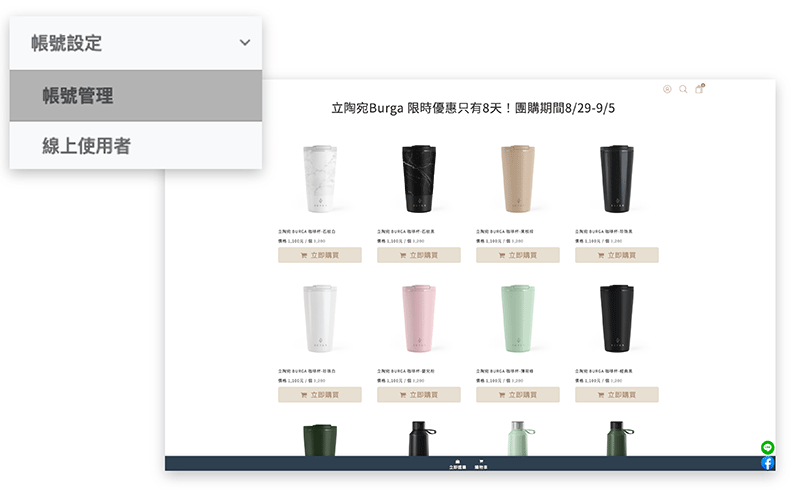800x496 pixels.
Task: Open the black bottle with handle image
Action: 421,438
